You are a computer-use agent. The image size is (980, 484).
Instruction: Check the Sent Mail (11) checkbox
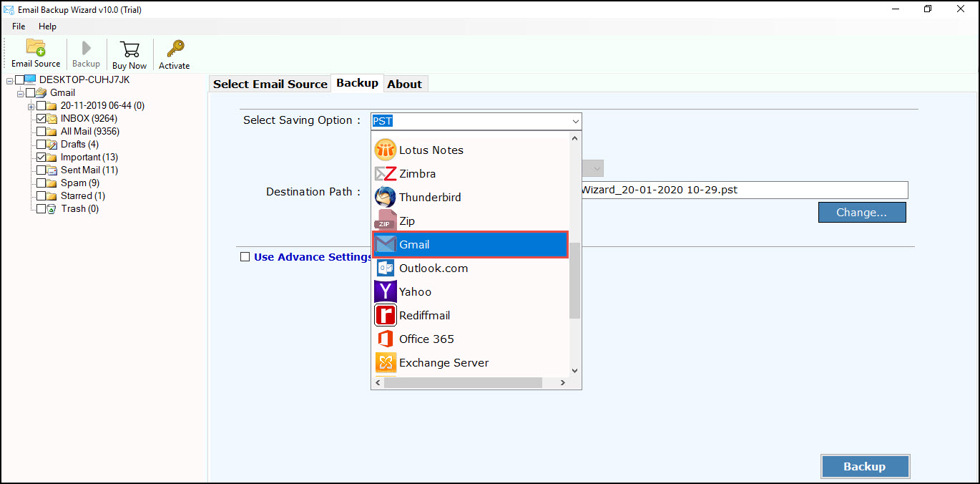point(41,170)
